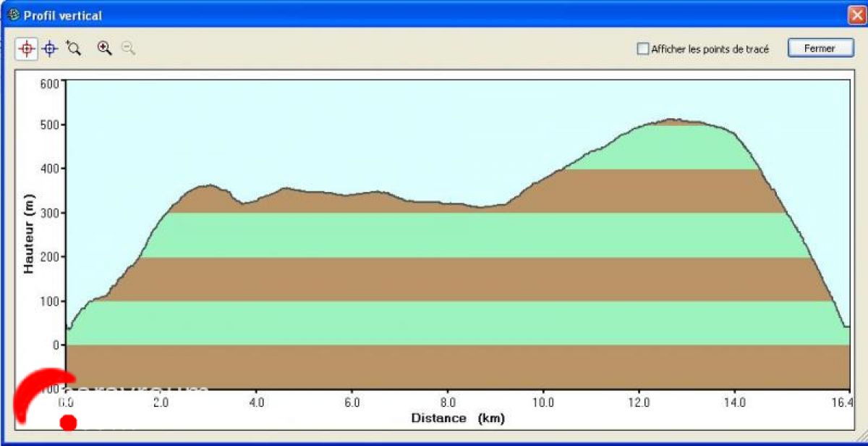Click the 'Distance (km)' axis label

click(458, 418)
